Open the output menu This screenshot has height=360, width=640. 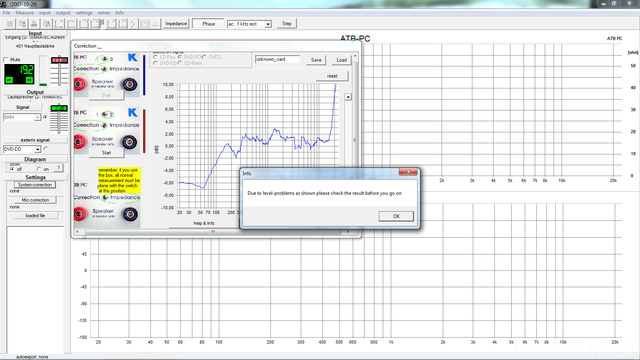63,13
